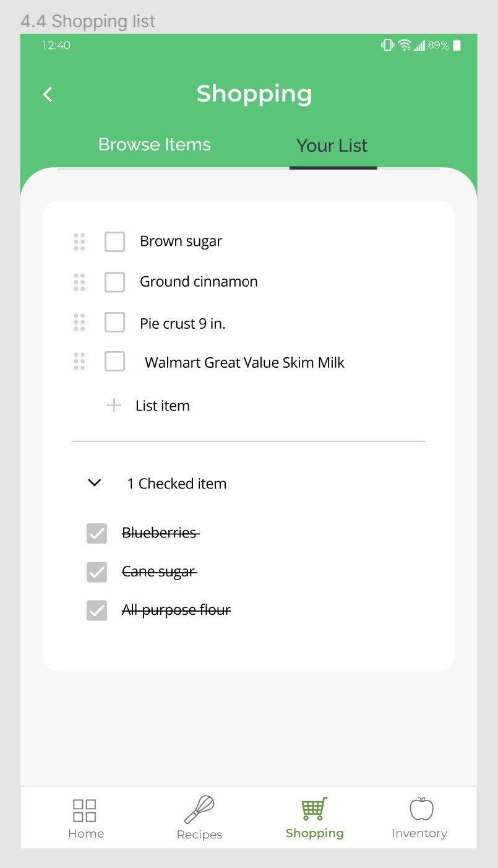Go back using the arrow icon
This screenshot has width=498, height=868.
coord(48,94)
